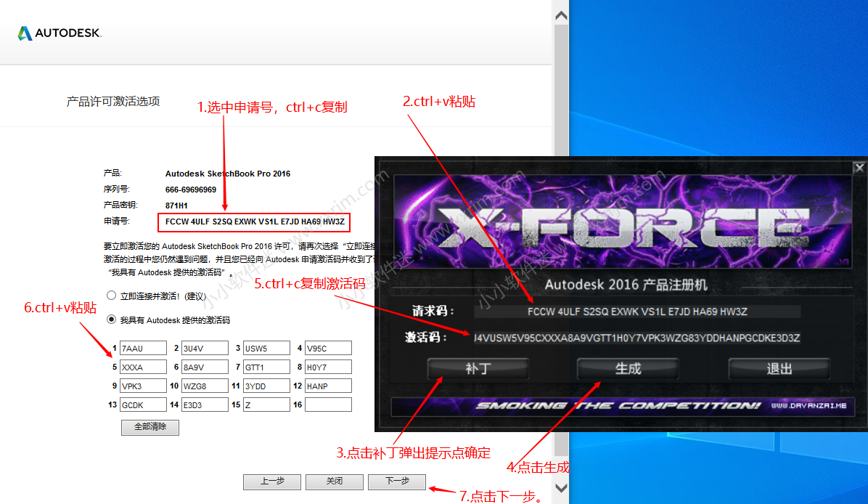Click the scroll up arrow of the page
Image resolution: width=868 pixels, height=504 pixels.
(x=561, y=15)
